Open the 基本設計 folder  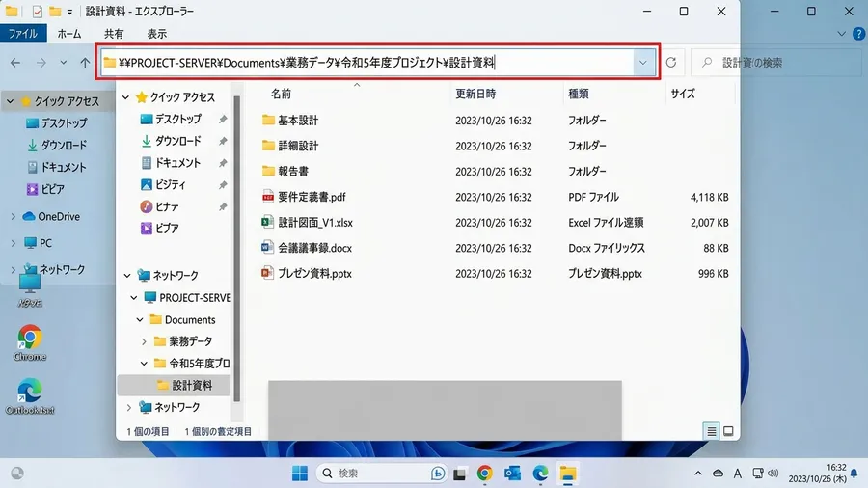(x=298, y=120)
